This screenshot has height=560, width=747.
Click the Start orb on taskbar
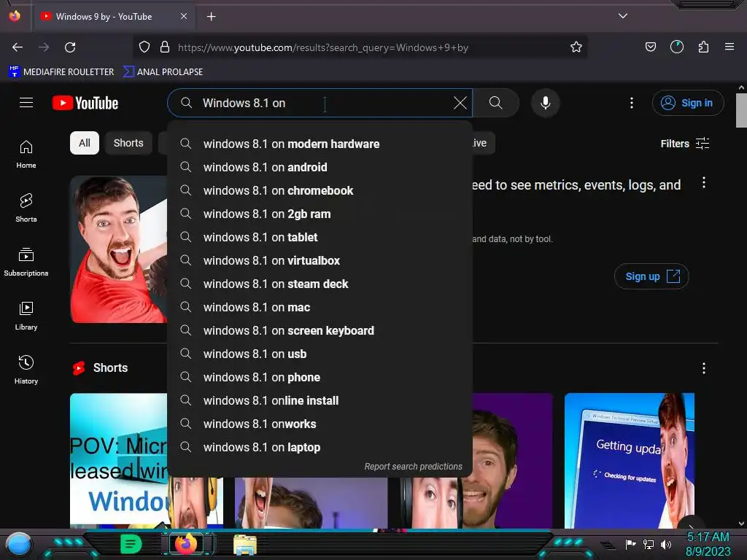tap(18, 544)
